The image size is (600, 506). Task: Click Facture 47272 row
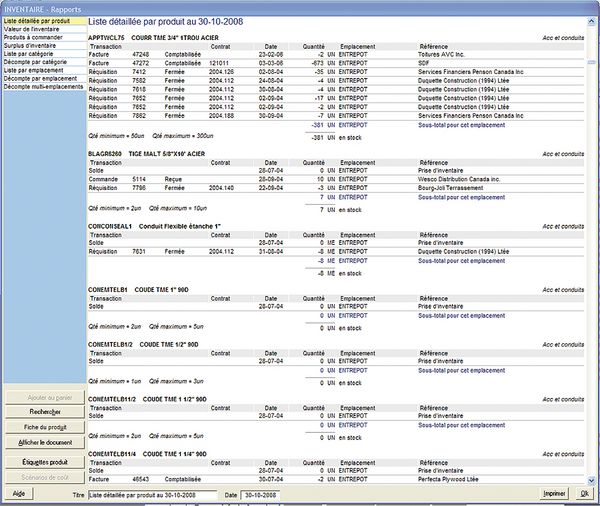(x=336, y=63)
